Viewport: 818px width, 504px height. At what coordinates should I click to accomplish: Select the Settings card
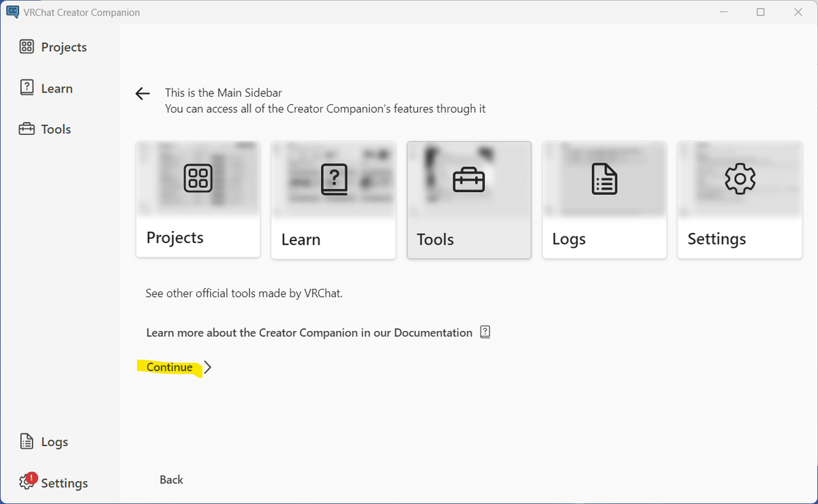[x=740, y=200]
